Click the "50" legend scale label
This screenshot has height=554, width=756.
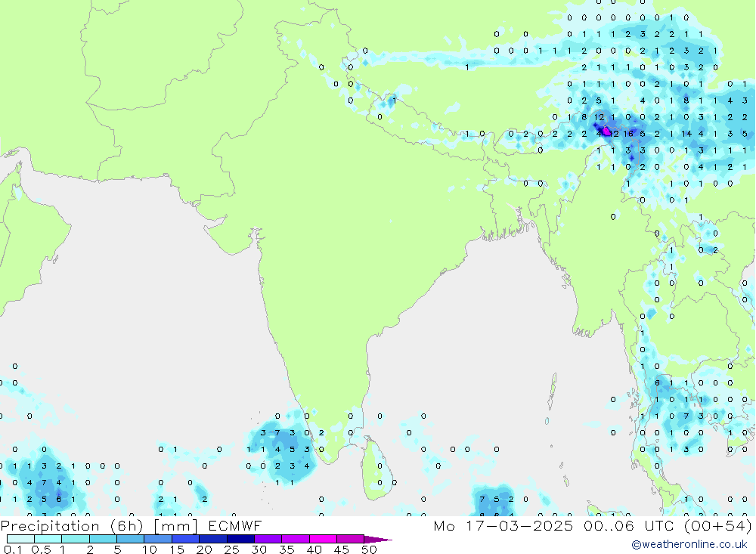pos(369,549)
